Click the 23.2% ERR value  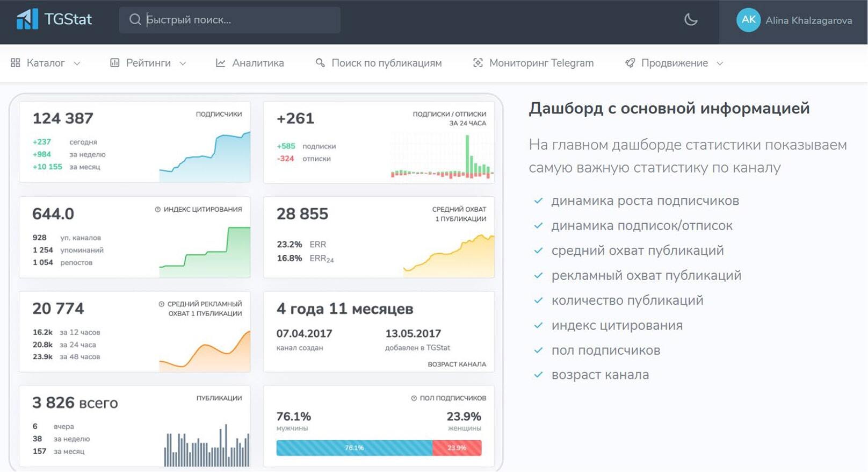(x=290, y=245)
